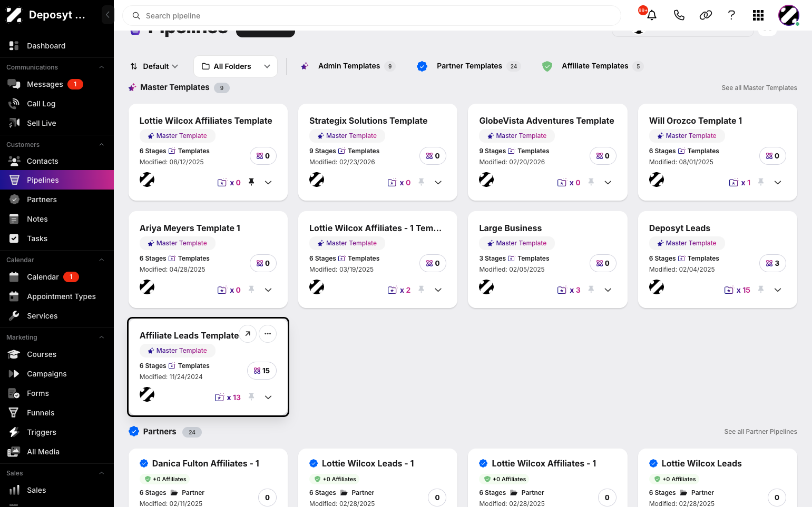Click the phone call icon in header
812x507 pixels.
click(x=679, y=15)
